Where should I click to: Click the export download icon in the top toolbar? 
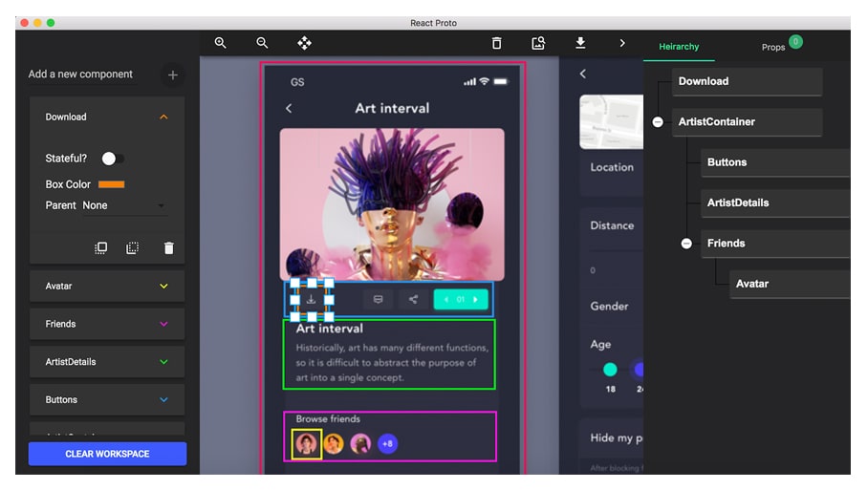580,43
